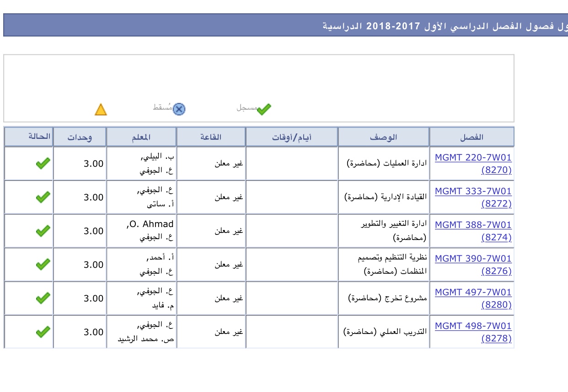Image resolution: width=568 pixels, height=392 pixels.
Task: Click instructor cell with ب. البيلي
Action: click(141, 164)
